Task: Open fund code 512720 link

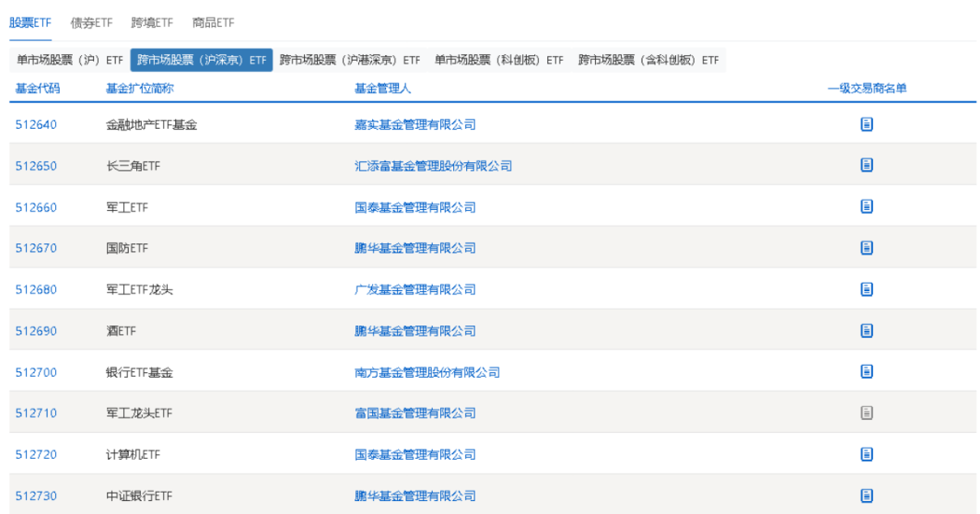Action: [x=36, y=454]
